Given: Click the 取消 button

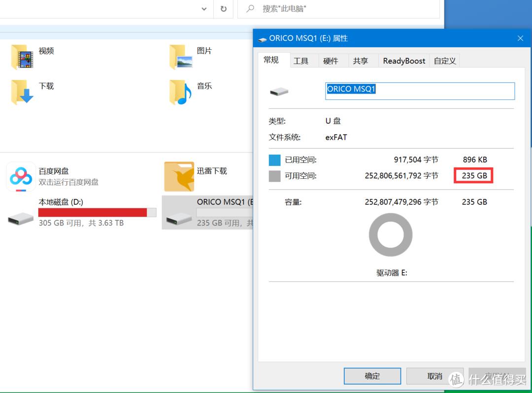Looking at the screenshot, I should [434, 376].
